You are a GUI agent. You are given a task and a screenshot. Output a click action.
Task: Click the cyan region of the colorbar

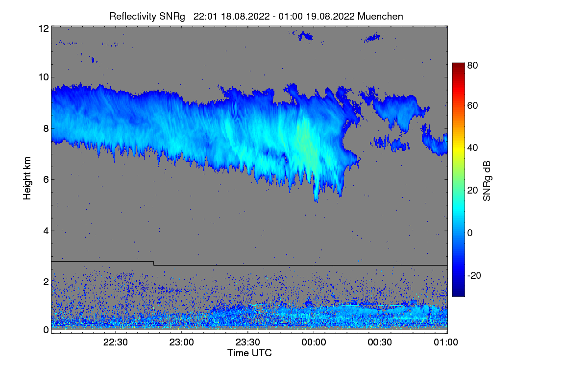[x=458, y=208]
